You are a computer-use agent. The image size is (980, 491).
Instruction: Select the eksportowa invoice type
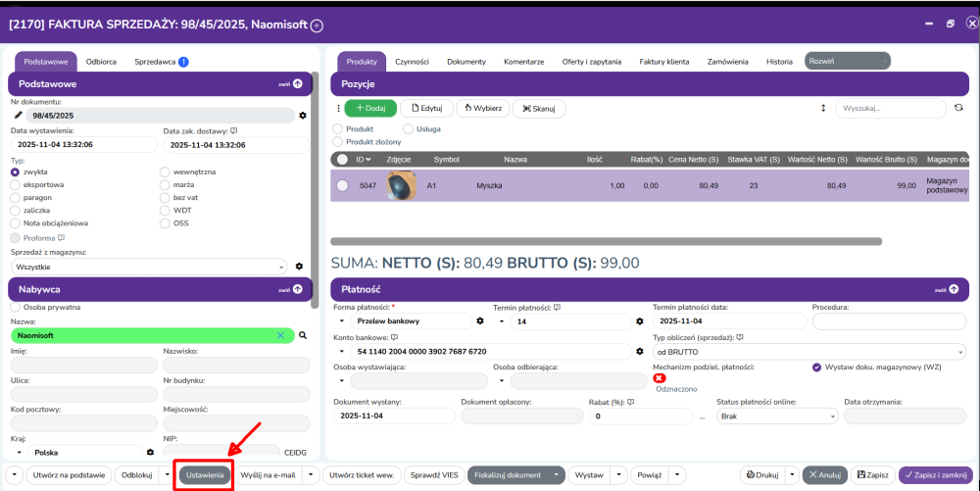coord(15,184)
